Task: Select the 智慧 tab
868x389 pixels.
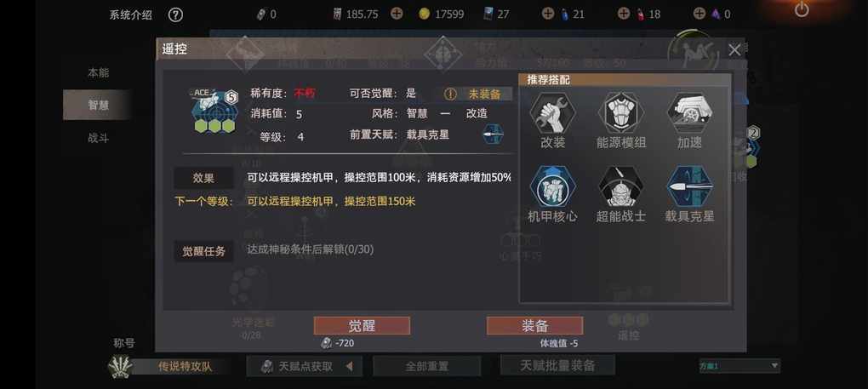Action: [x=98, y=106]
